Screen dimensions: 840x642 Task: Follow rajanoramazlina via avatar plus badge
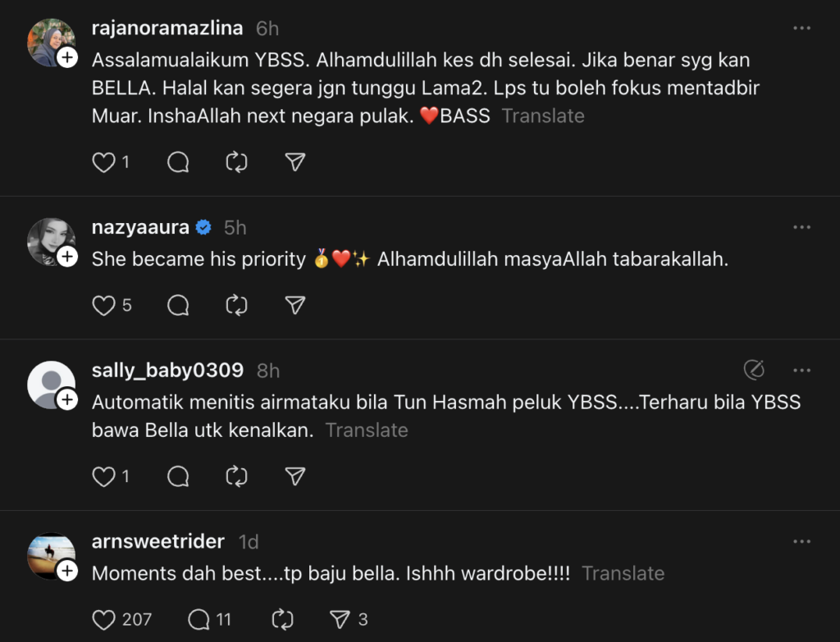[67, 57]
